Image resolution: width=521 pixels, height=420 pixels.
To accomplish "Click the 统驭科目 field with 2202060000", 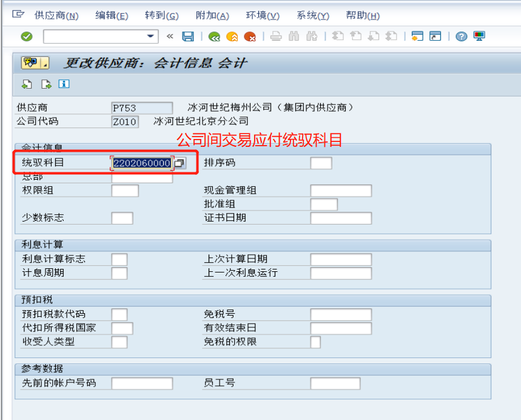I will coord(142,163).
